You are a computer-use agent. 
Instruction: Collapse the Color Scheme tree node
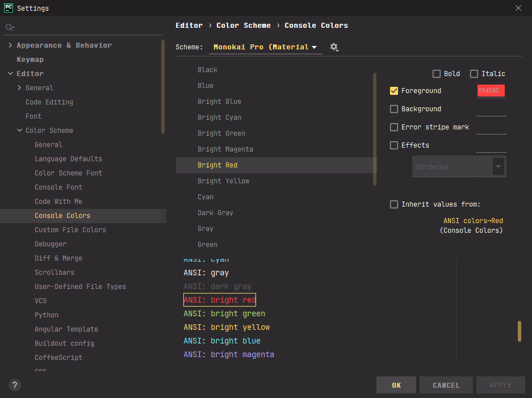point(20,131)
